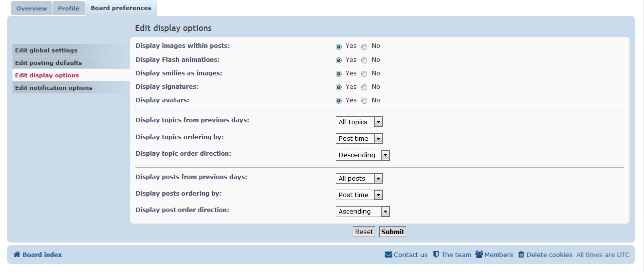
Task: Switch to the Overview tab
Action: [x=31, y=8]
